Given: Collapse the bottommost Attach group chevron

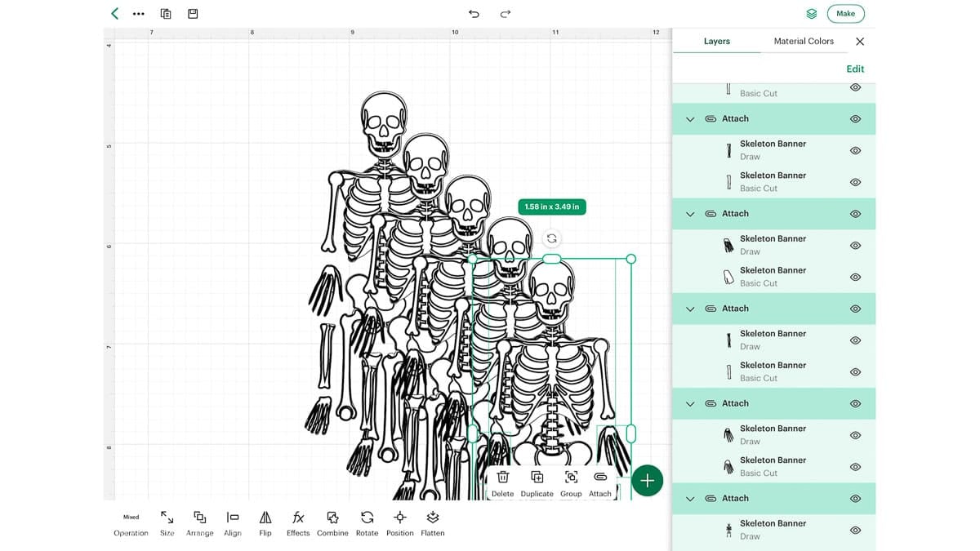Looking at the screenshot, I should pos(690,498).
